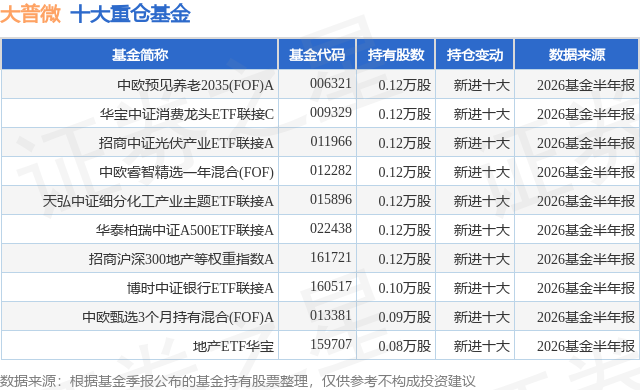Click the 基金代码 column header
Viewport: 640px width, 390px height.
tap(317, 55)
